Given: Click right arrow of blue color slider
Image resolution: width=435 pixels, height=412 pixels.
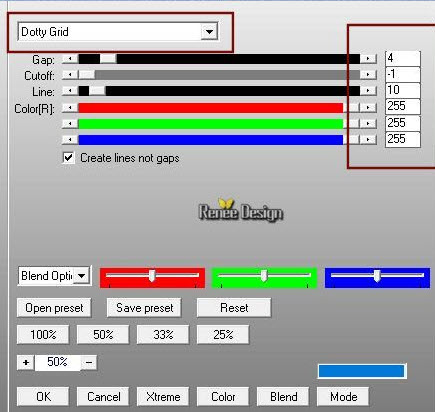Looking at the screenshot, I should [368, 139].
